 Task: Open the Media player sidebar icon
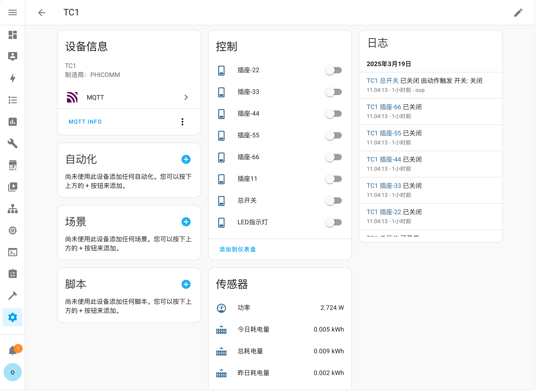[x=13, y=187]
